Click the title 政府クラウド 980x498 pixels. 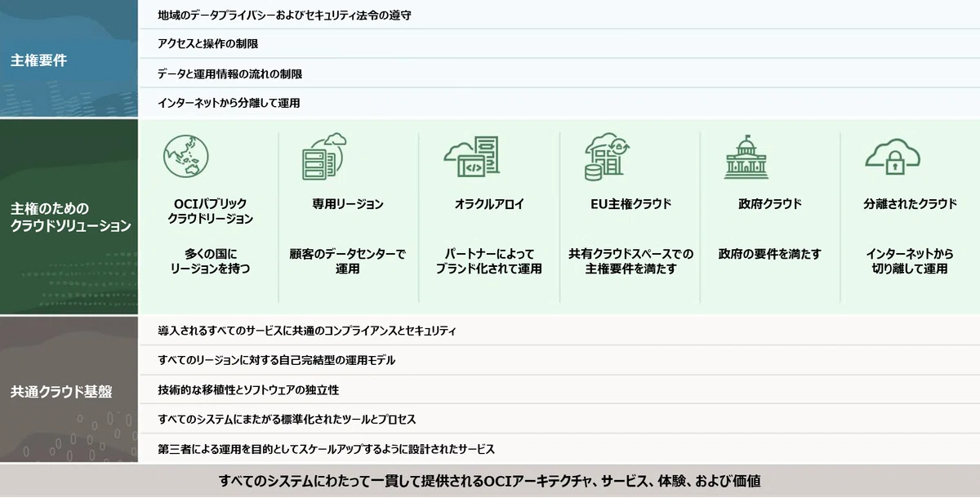[769, 204]
